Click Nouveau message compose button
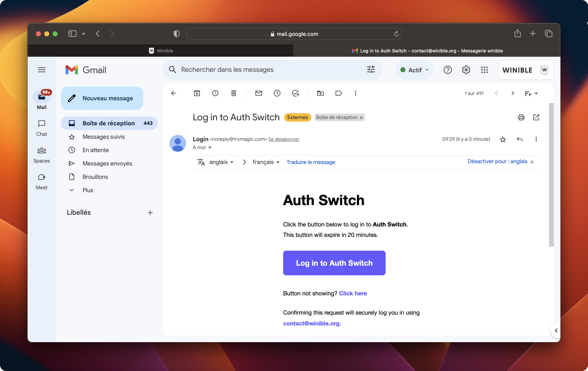 [102, 98]
